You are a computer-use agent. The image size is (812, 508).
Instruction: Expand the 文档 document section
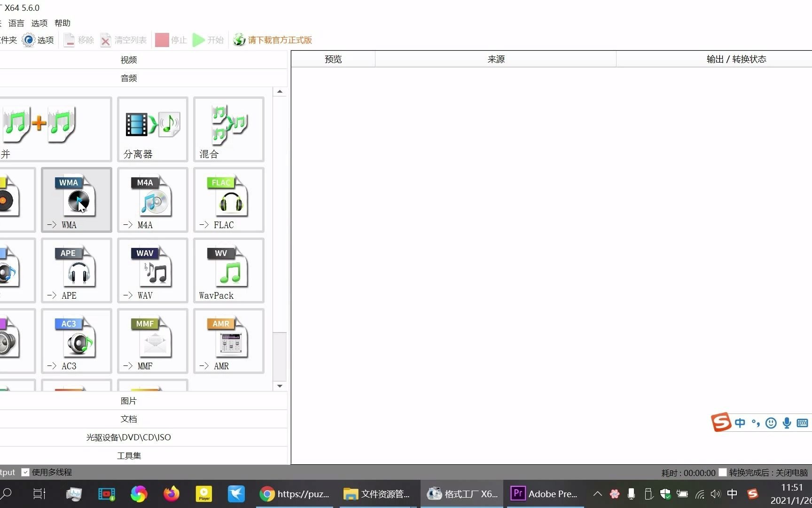pyautogui.click(x=128, y=419)
